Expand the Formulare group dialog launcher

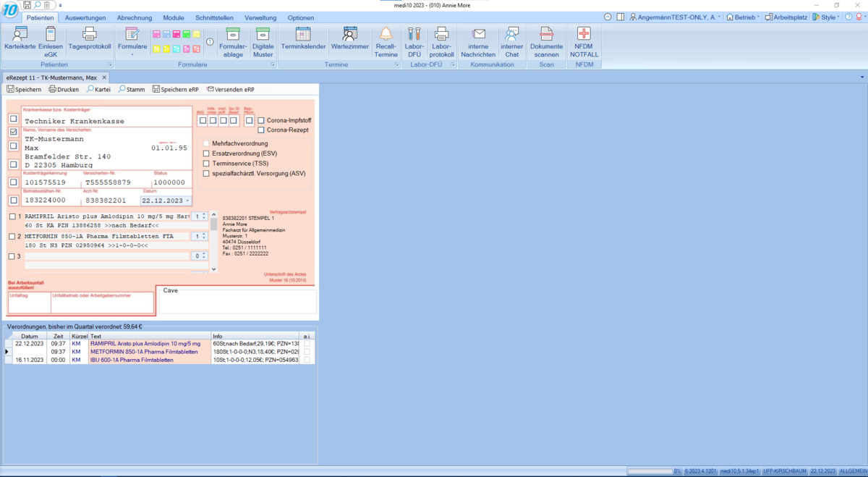click(273, 64)
